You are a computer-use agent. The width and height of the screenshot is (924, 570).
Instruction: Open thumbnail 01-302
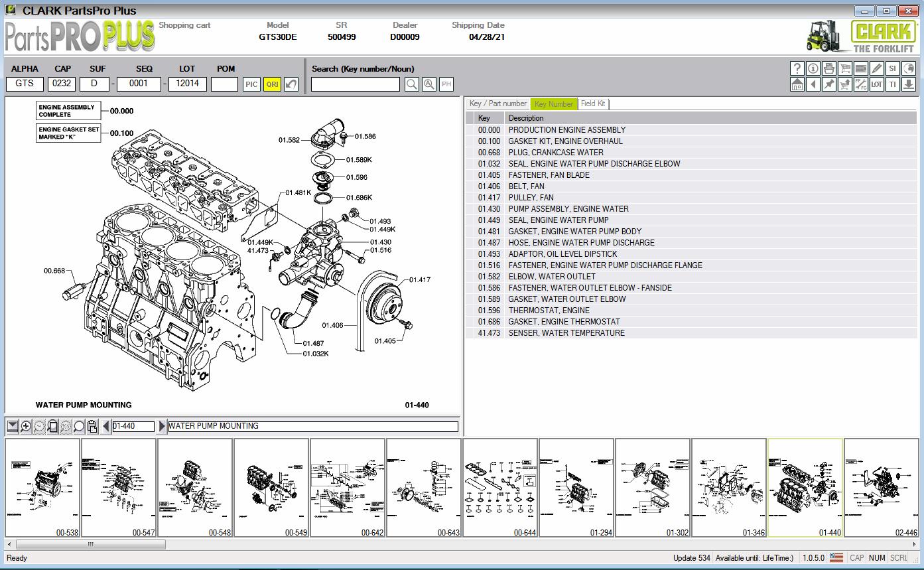point(653,488)
